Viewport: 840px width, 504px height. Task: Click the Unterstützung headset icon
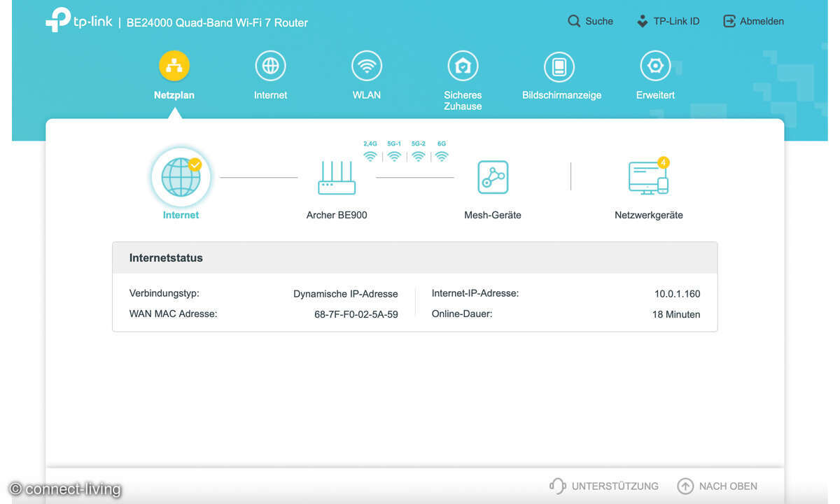(557, 486)
